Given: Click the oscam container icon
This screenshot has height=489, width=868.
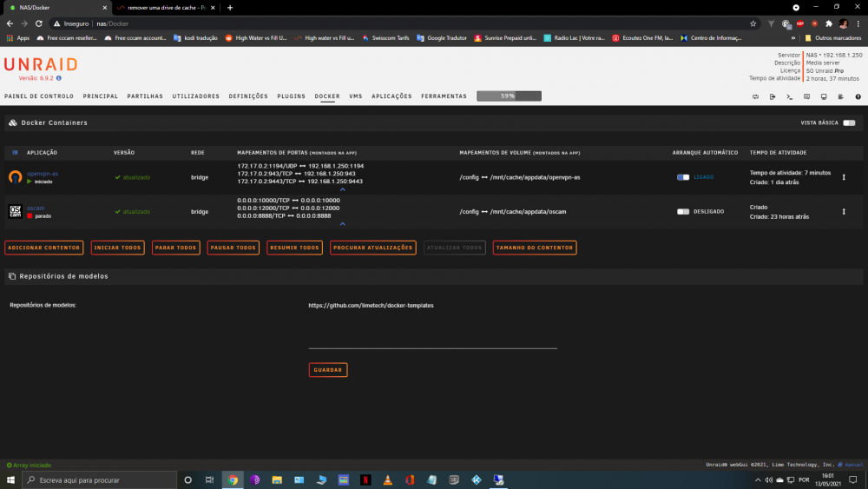Looking at the screenshot, I should (15, 211).
